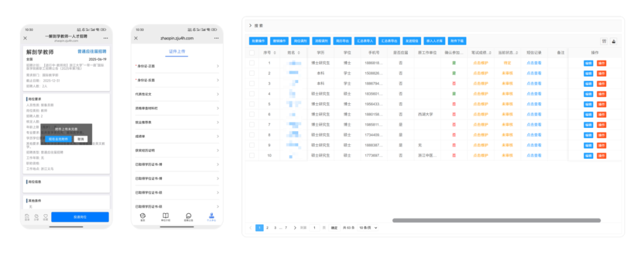Click the page number jump input field

(x=314, y=228)
